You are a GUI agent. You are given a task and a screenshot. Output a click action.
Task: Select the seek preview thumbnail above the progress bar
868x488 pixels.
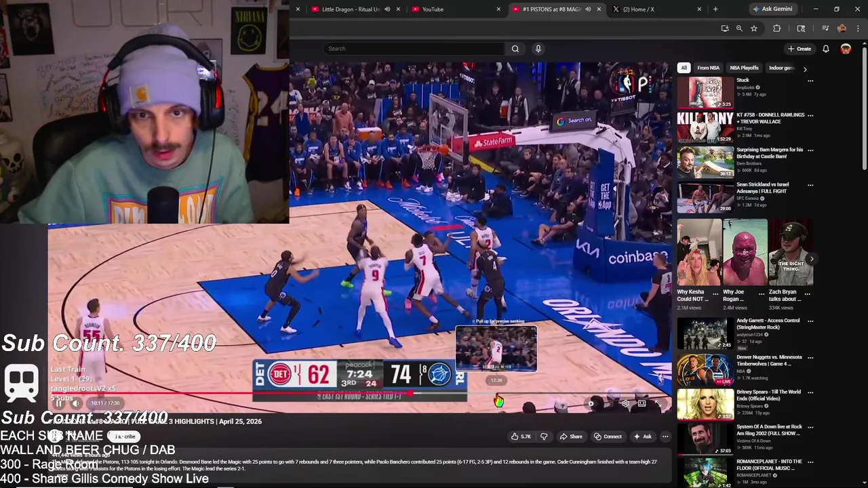point(496,348)
